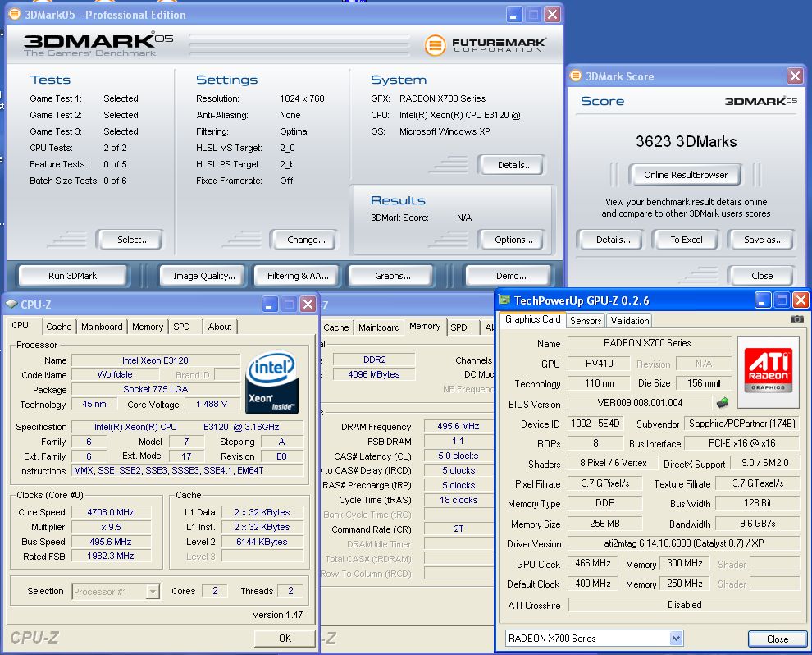812x655 pixels.
Task: Click the Core Speed value 4708.0 MHz
Action: tap(111, 512)
